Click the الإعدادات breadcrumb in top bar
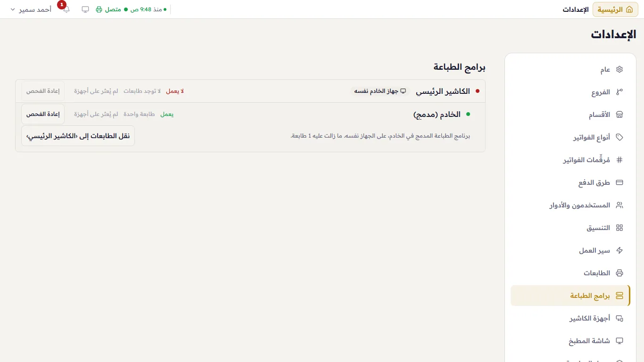This screenshot has height=362, width=644. click(576, 9)
